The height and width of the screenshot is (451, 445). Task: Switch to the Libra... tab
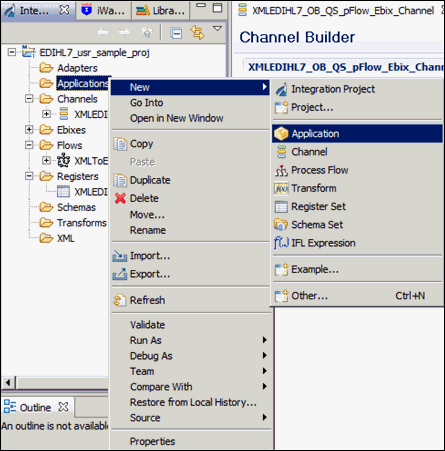pyautogui.click(x=160, y=10)
